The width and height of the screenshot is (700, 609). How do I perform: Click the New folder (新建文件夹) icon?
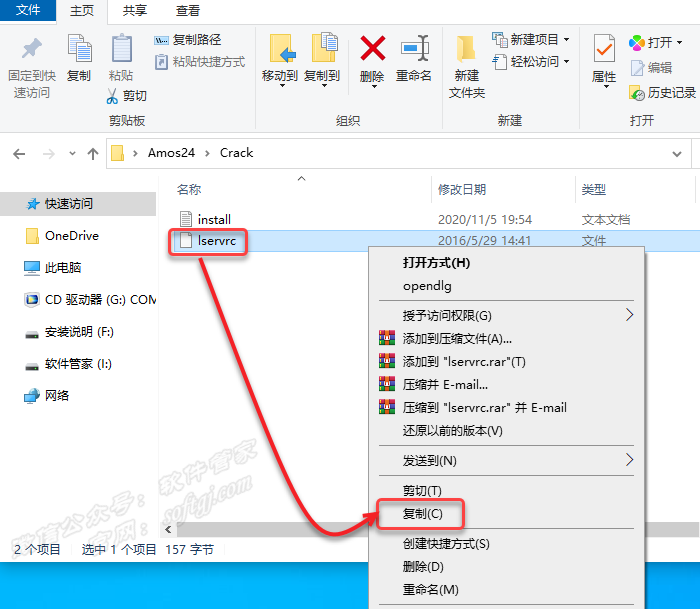coord(466,49)
